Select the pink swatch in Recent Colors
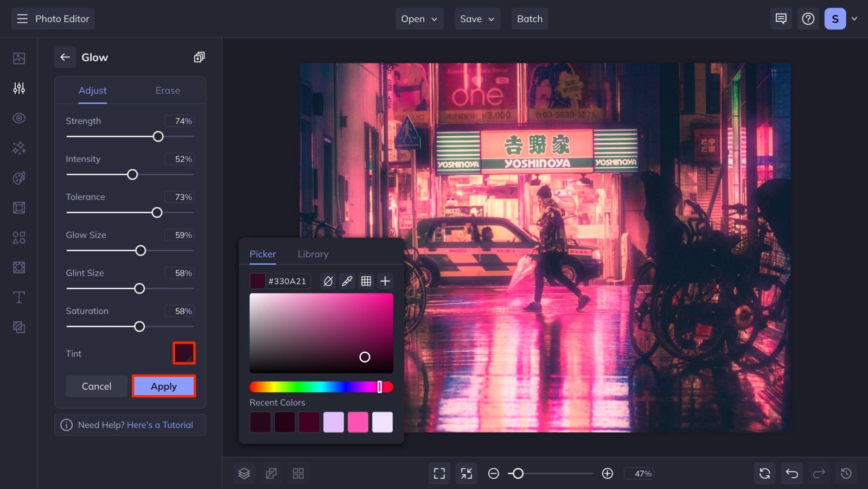Viewport: 868px width, 489px height. click(358, 422)
